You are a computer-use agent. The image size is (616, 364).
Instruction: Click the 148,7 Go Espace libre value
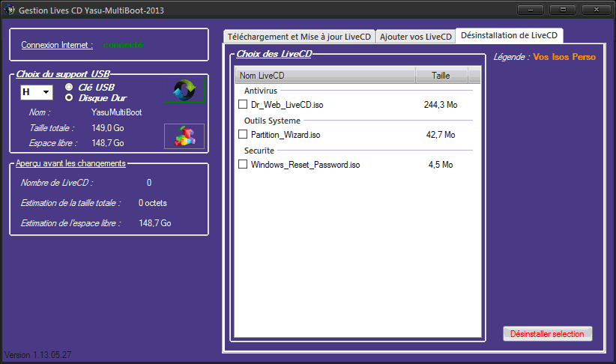[x=108, y=143]
